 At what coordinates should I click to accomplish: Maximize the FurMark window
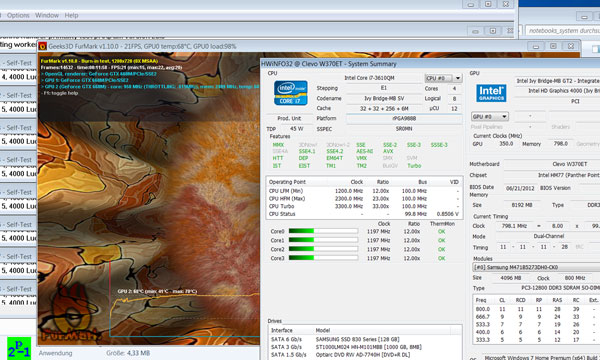553,46
